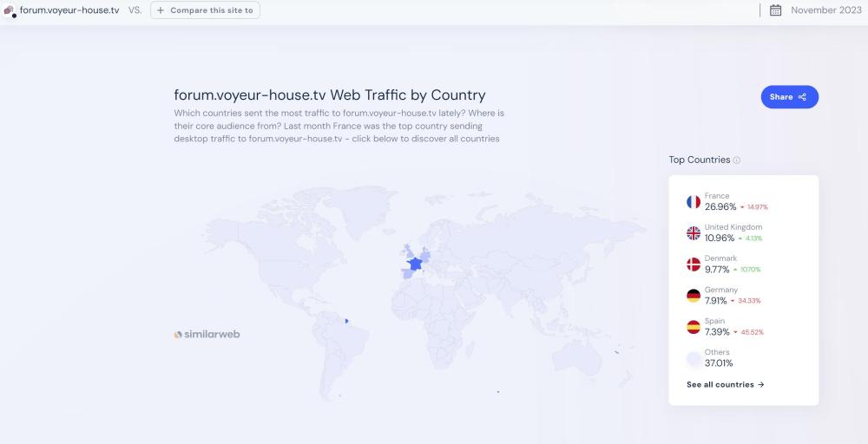Click Compare this site to button
The width and height of the screenshot is (868, 444).
[205, 10]
